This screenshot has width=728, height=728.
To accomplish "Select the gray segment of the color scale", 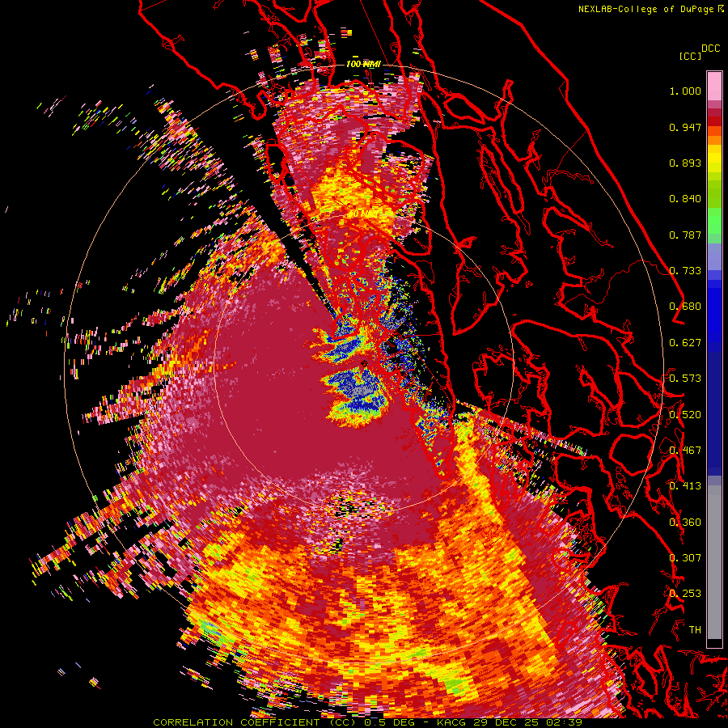I will point(714,564).
